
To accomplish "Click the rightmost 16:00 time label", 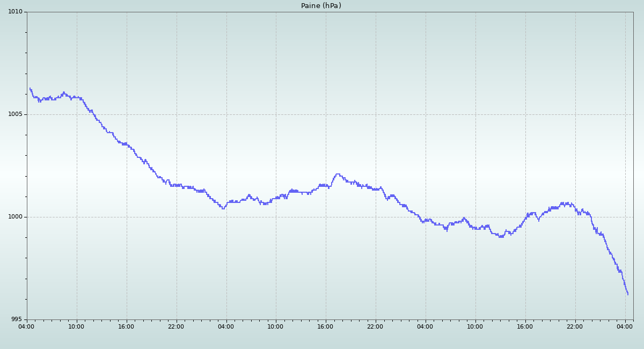I will coord(525,326).
